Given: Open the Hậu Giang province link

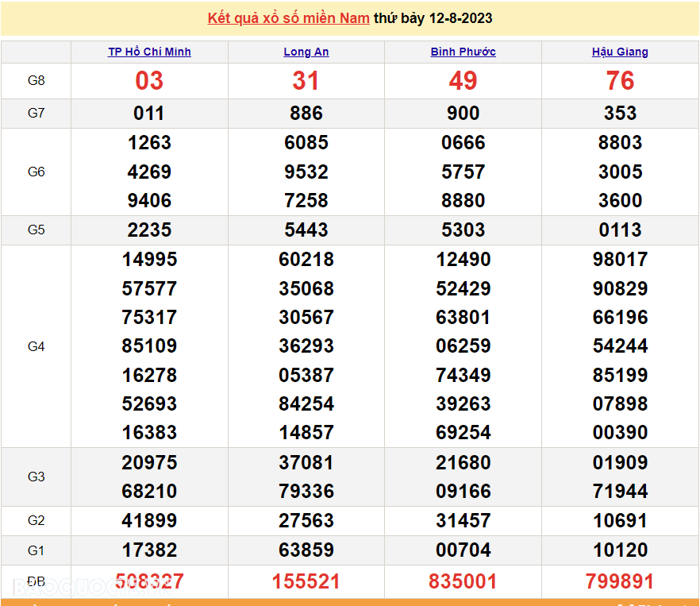Looking at the screenshot, I should pyautogui.click(x=620, y=52).
